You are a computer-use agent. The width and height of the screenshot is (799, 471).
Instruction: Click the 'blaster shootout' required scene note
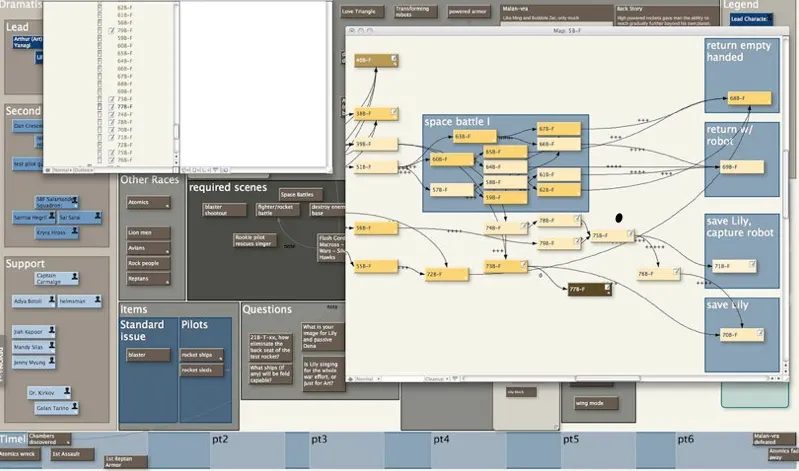(x=224, y=210)
